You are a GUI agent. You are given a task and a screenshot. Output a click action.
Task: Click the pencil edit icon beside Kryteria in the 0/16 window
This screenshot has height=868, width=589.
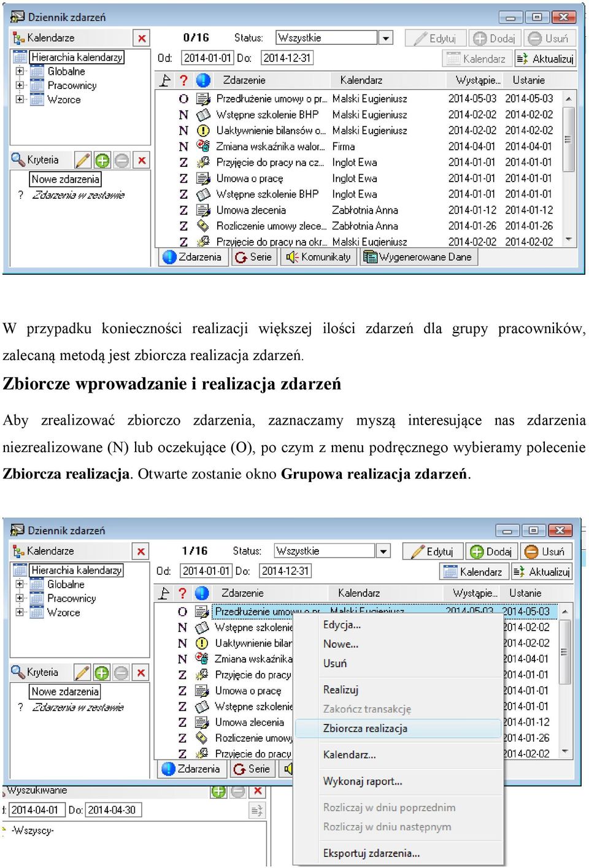point(83,160)
